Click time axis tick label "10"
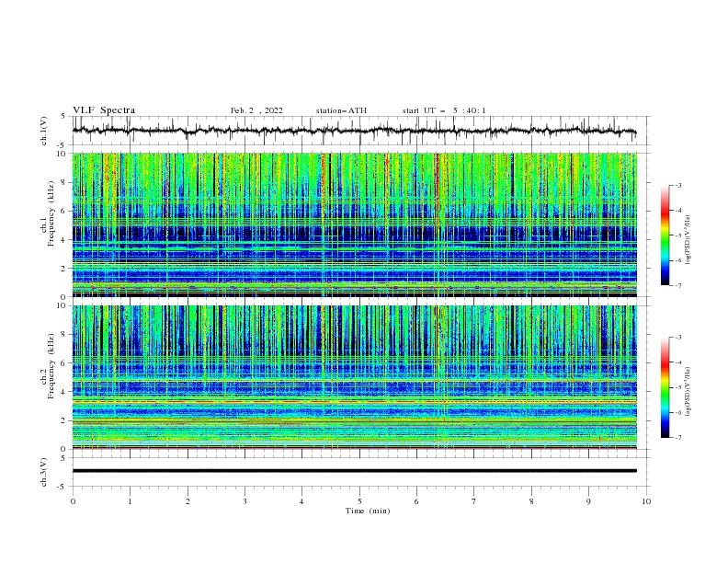 pos(646,501)
